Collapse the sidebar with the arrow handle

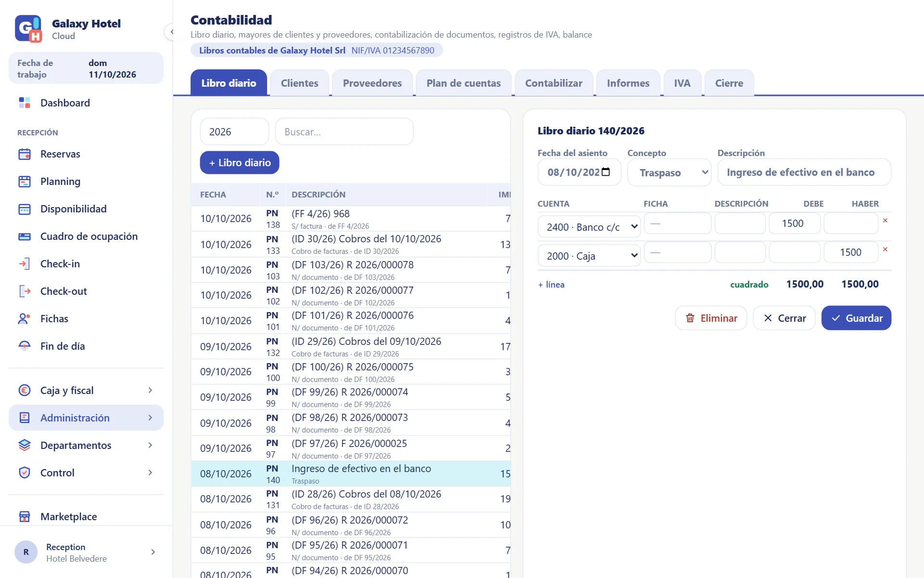(x=171, y=32)
